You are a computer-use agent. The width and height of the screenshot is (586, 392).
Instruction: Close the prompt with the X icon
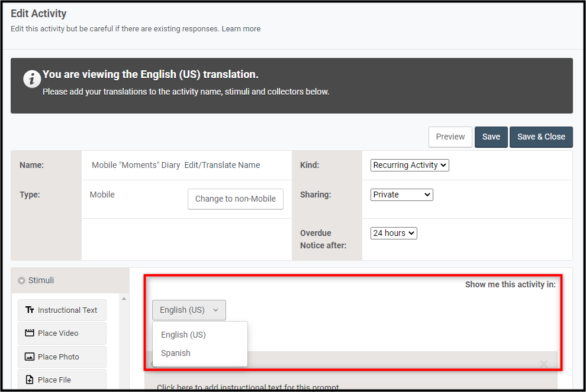coord(544,364)
